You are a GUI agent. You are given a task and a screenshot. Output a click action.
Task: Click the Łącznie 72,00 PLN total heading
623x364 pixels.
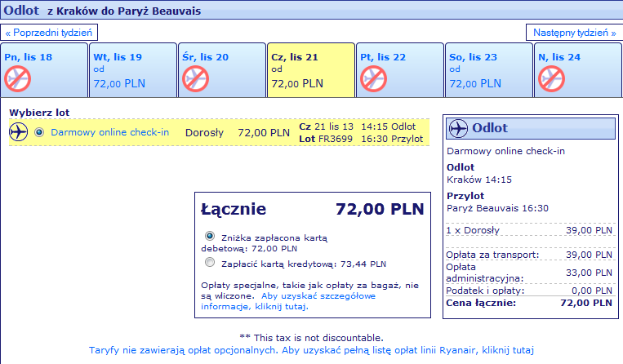tap(313, 209)
